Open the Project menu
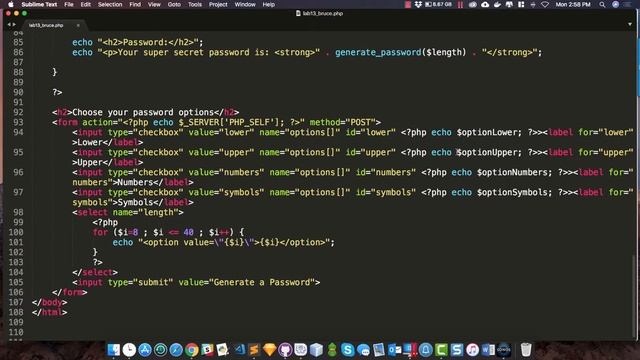The image size is (640, 360). [x=218, y=4]
